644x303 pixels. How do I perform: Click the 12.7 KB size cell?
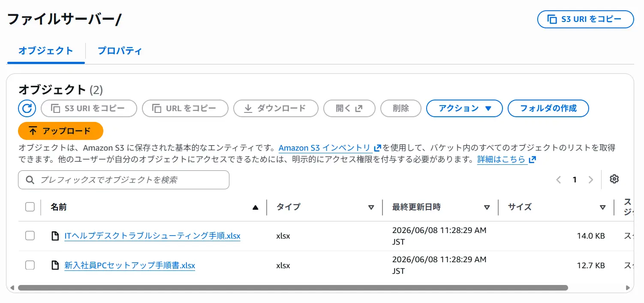tap(591, 265)
